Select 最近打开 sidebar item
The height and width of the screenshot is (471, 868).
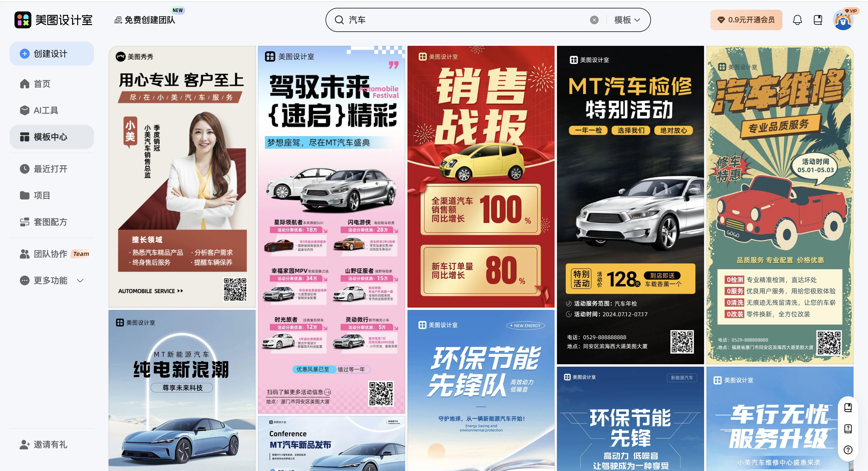pos(50,169)
